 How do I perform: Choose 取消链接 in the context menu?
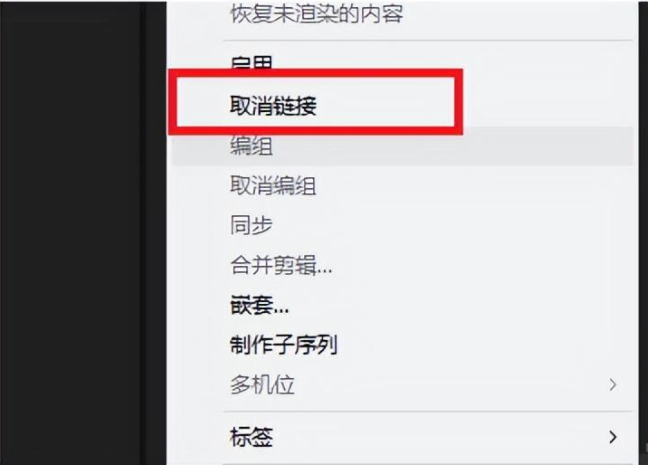point(273,106)
